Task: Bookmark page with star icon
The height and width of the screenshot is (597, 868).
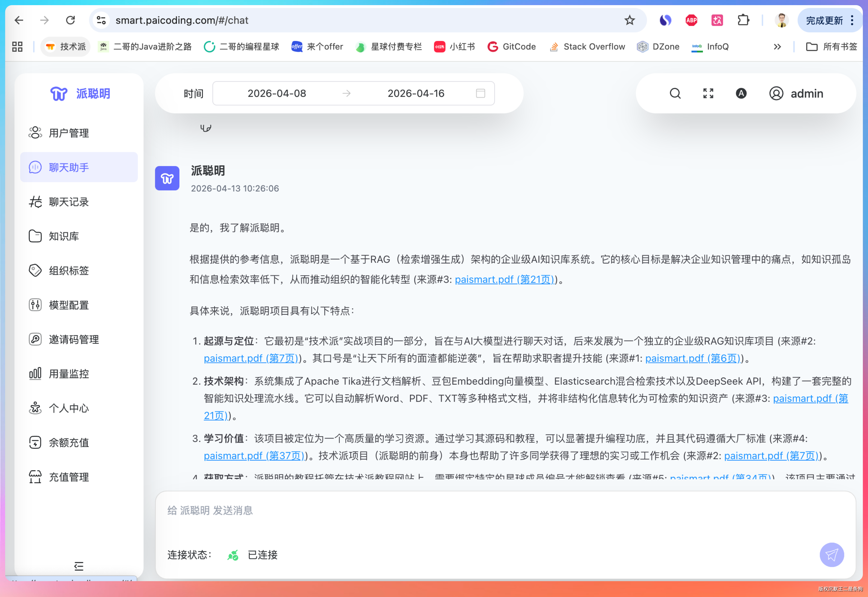Action: (x=630, y=20)
